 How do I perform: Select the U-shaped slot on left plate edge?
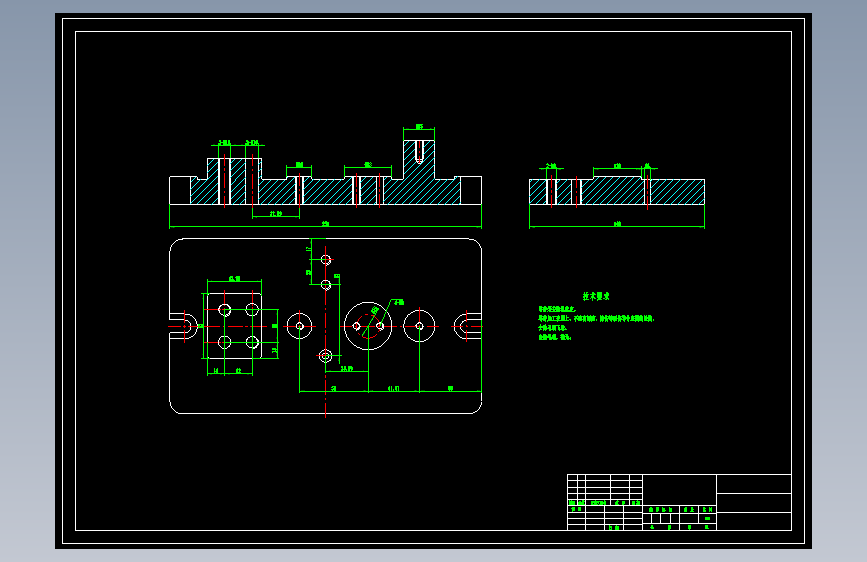184,326
